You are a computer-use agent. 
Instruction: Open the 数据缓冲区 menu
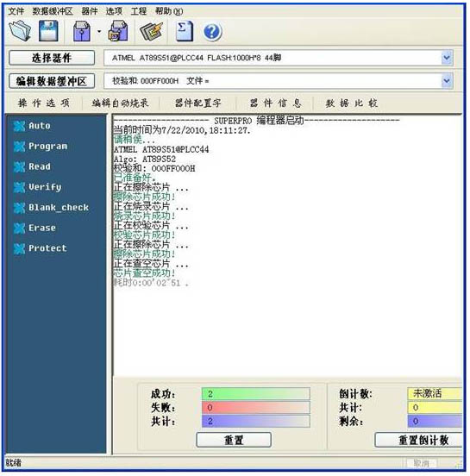pyautogui.click(x=53, y=11)
